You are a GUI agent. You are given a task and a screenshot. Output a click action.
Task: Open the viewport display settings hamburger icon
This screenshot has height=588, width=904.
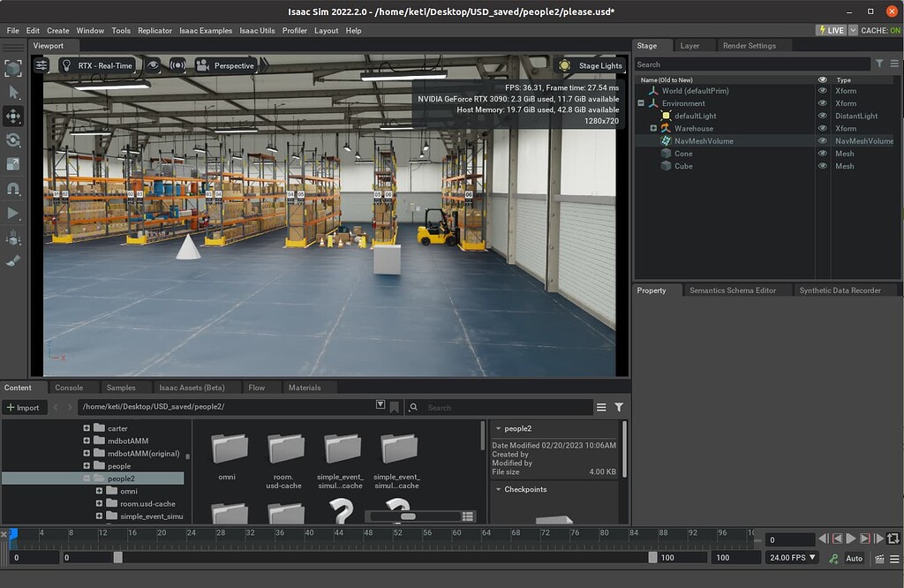coord(41,64)
